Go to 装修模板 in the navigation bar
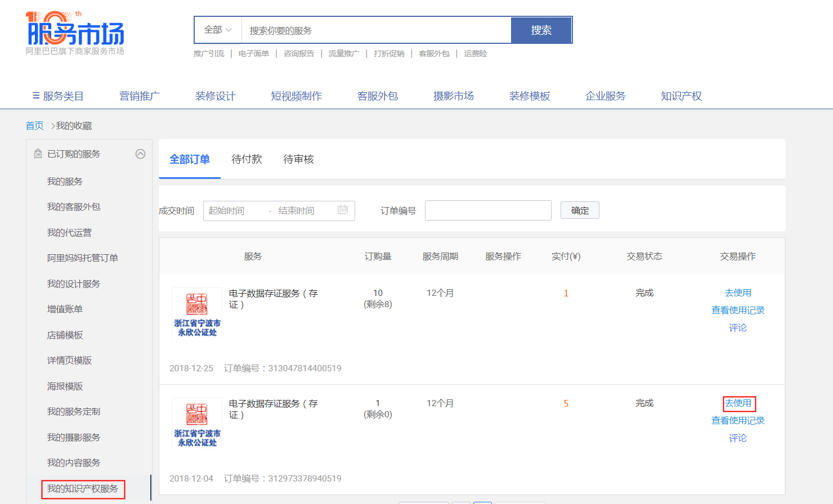Screen dimensions: 833x504 coord(530,96)
